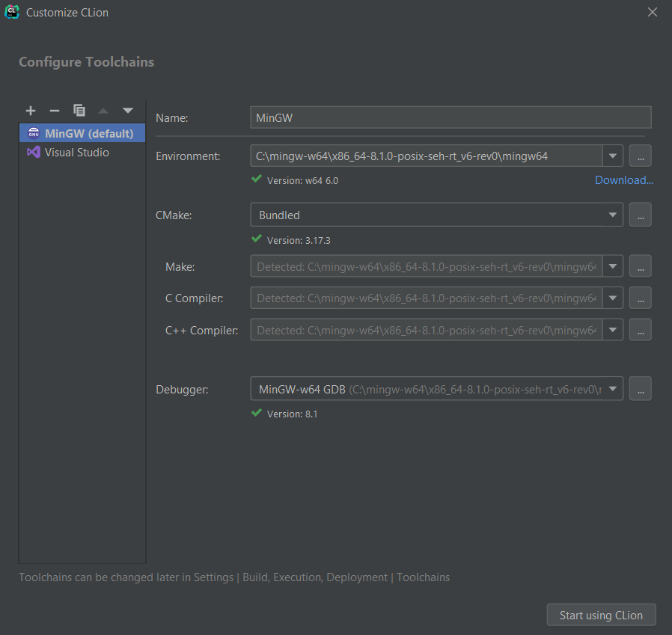The width and height of the screenshot is (672, 635).
Task: Click the copy toolchain icon
Action: pyautogui.click(x=79, y=111)
